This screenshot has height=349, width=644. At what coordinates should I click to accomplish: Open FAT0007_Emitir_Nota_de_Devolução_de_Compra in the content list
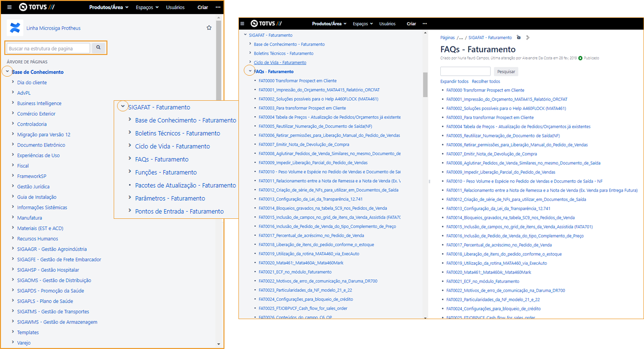coord(491,154)
